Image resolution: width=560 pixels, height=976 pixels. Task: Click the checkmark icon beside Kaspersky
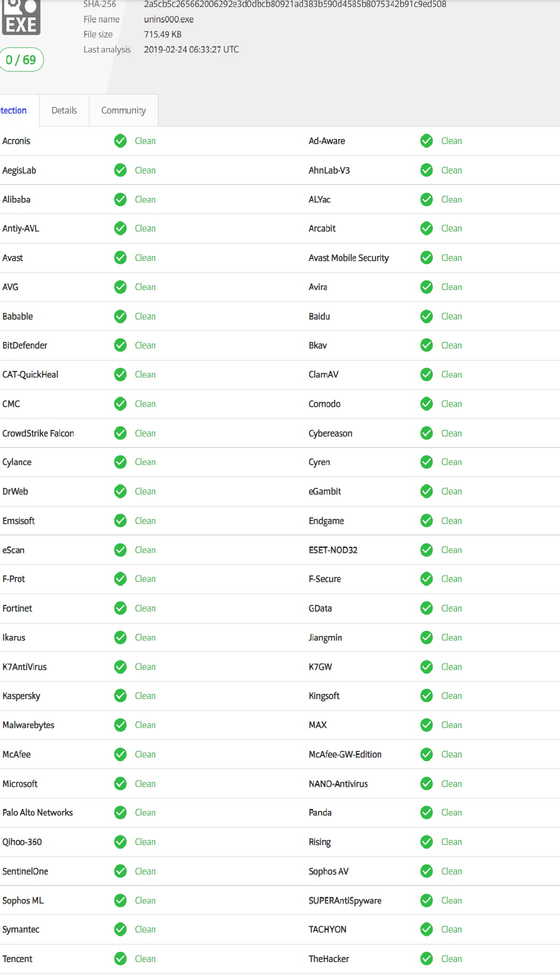pos(120,695)
